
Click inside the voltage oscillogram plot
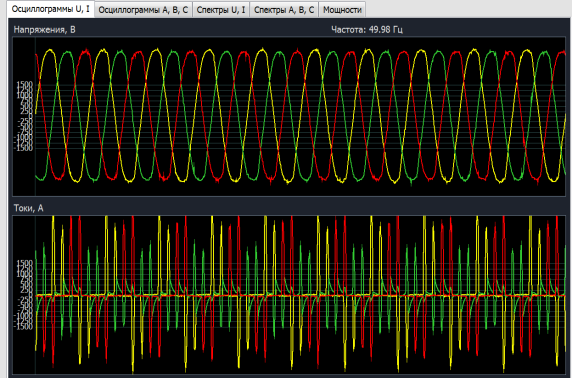coord(289,116)
